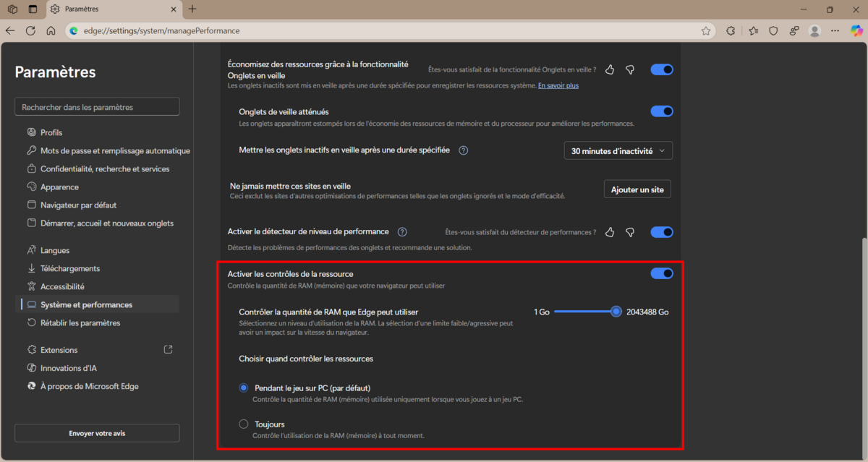The width and height of the screenshot is (868, 462).
Task: Click the 1 Go slider minimum label
Action: pyautogui.click(x=542, y=312)
